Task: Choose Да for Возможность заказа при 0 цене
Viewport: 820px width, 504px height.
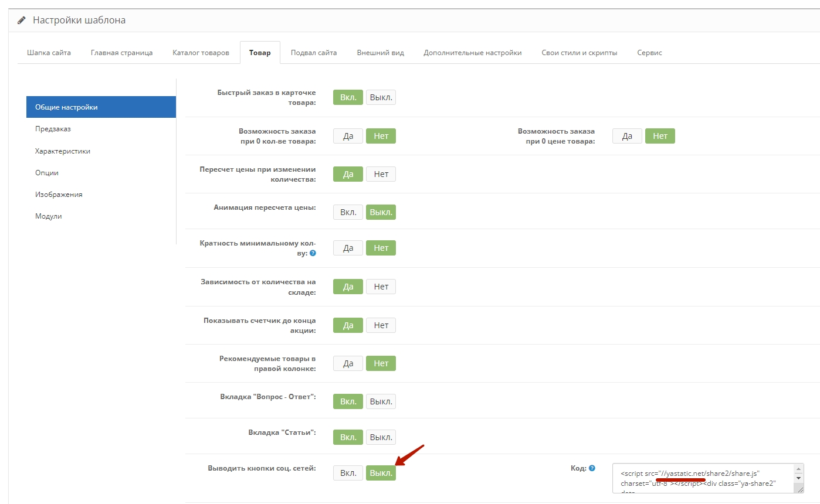Action: click(627, 136)
